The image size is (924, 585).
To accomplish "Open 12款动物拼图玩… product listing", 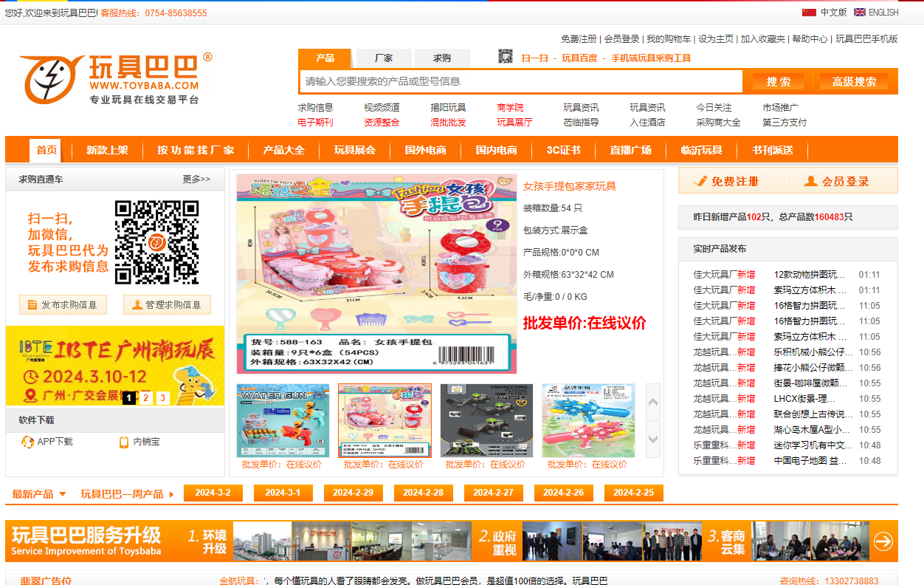I will click(810, 275).
